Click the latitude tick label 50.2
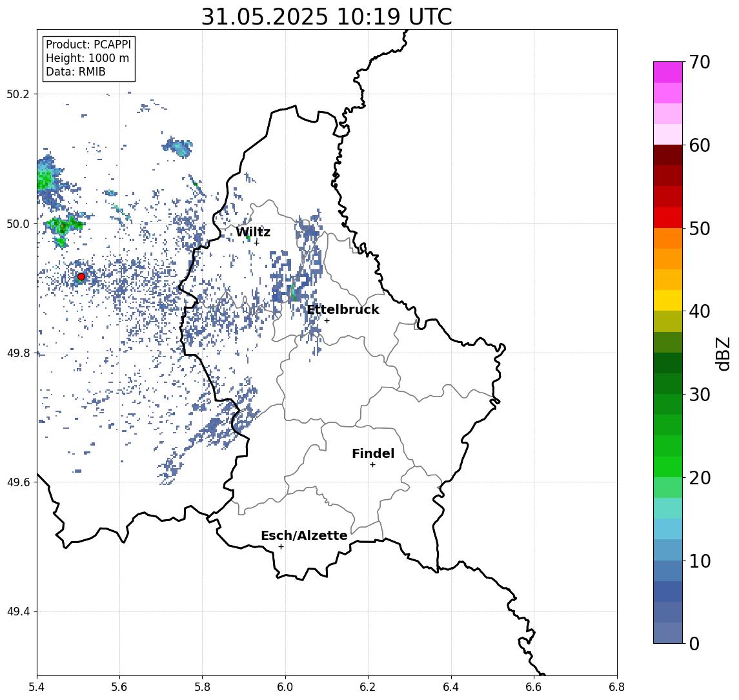Image resolution: width=739 pixels, height=700 pixels. (18, 94)
